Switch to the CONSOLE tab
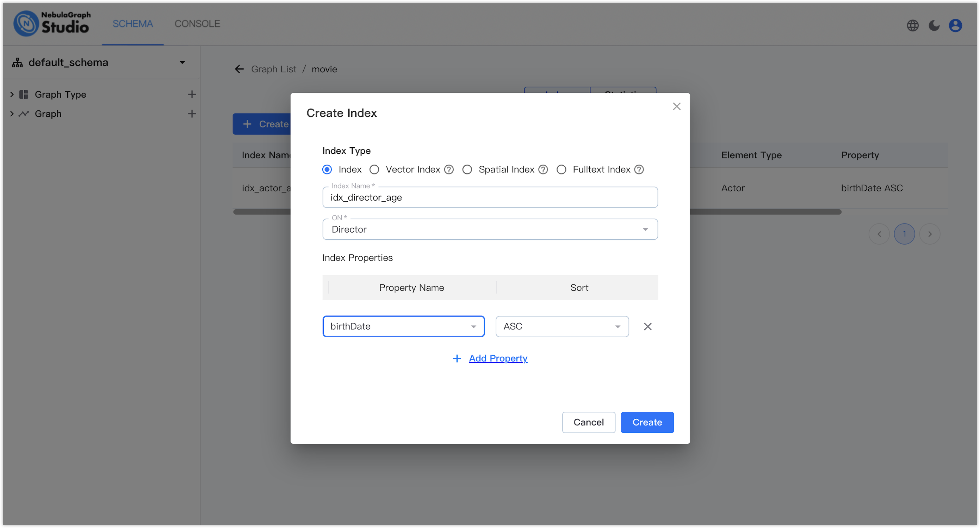980x528 pixels. click(x=197, y=24)
